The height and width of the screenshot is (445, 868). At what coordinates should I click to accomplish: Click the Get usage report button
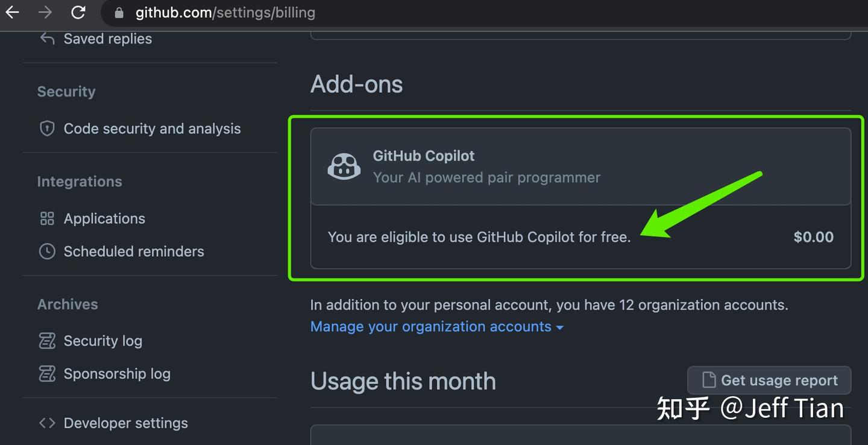click(769, 380)
